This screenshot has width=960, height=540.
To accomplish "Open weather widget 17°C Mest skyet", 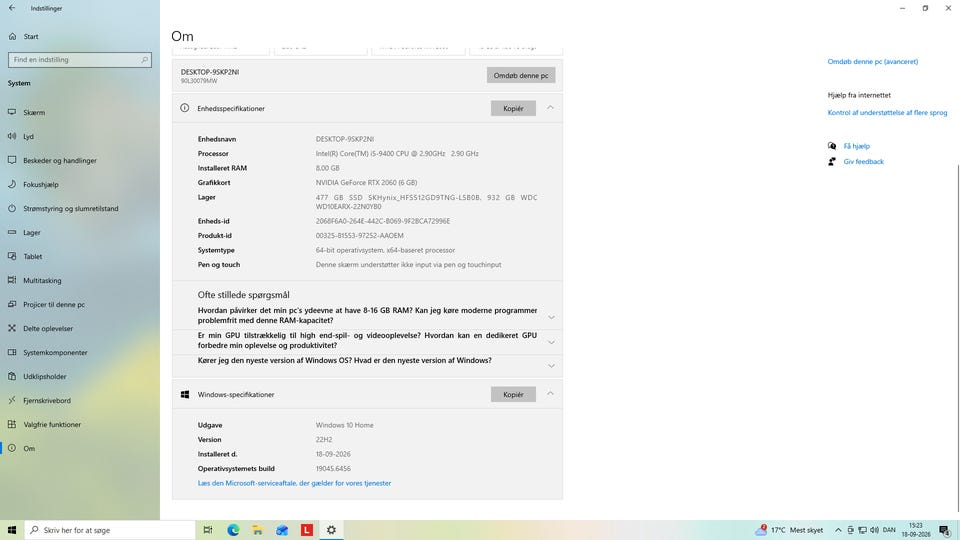I will (x=789, y=530).
